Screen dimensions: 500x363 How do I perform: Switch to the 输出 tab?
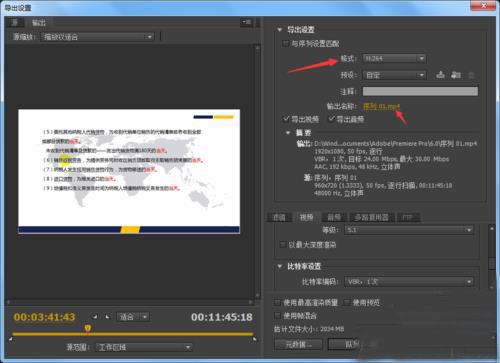pos(39,22)
